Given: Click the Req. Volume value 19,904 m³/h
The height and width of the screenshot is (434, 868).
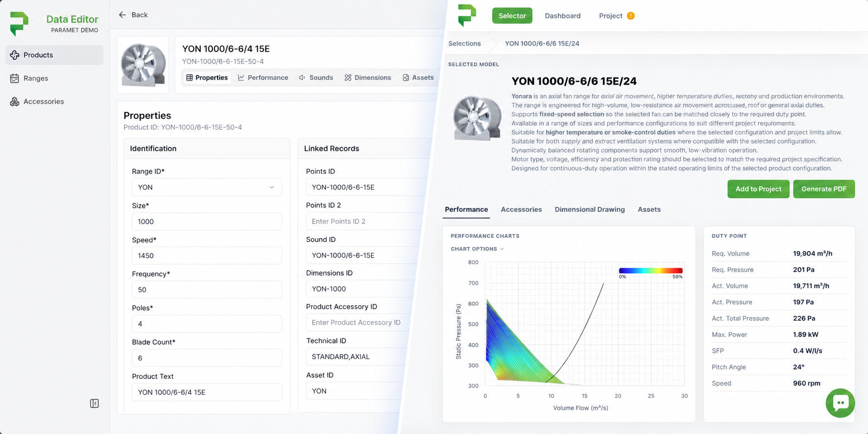Looking at the screenshot, I should [x=812, y=253].
